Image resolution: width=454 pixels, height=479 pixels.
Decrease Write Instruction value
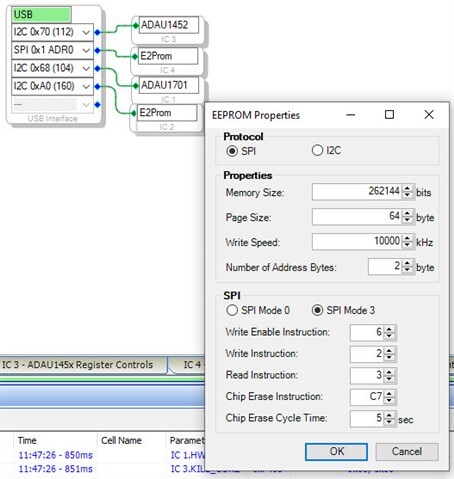click(x=389, y=357)
